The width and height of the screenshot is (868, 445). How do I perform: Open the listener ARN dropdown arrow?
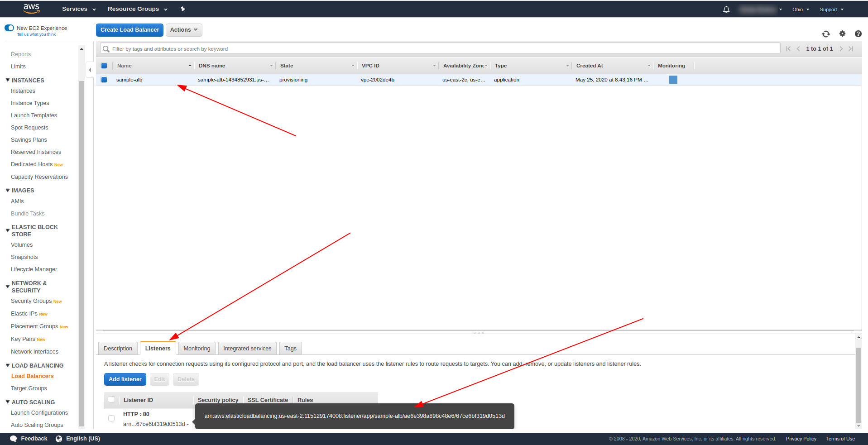pyautogui.click(x=188, y=425)
